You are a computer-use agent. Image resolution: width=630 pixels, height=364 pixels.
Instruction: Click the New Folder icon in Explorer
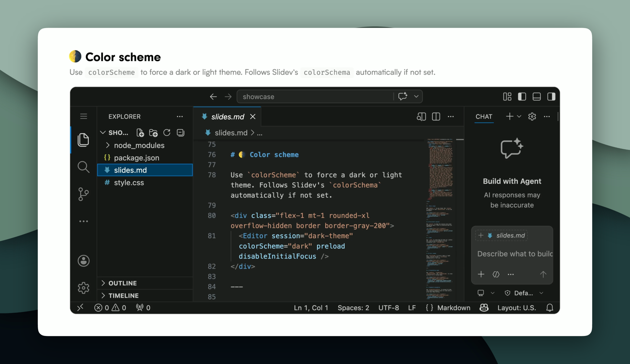[x=153, y=133]
